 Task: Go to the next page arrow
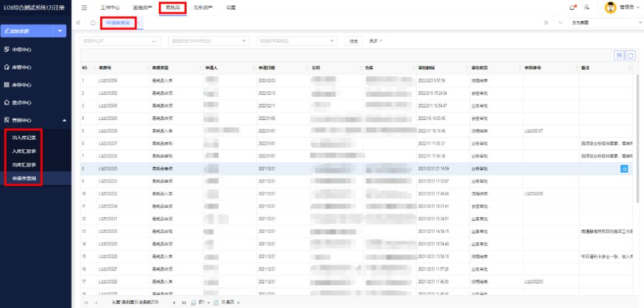(174, 303)
